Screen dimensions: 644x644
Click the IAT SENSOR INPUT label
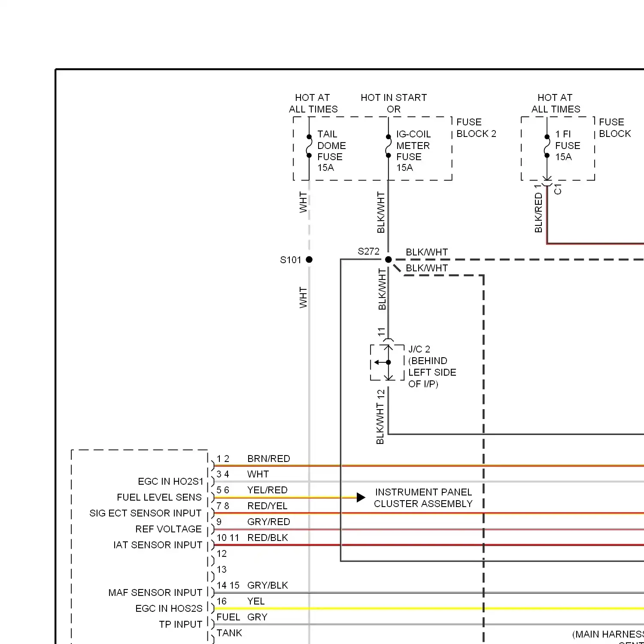(x=158, y=545)
